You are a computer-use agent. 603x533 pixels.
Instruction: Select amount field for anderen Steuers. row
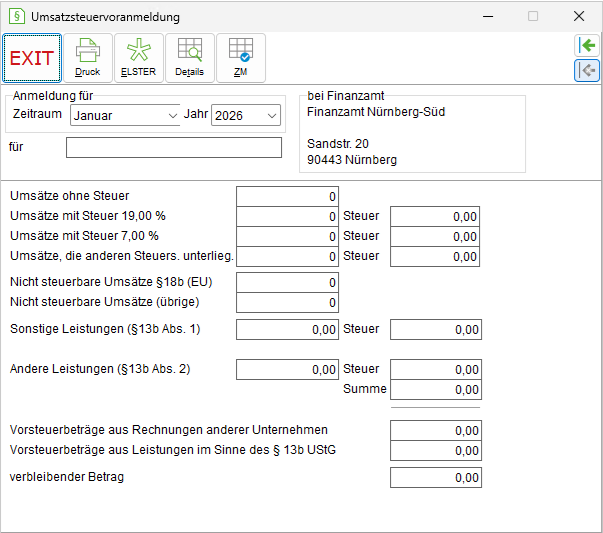point(287,257)
